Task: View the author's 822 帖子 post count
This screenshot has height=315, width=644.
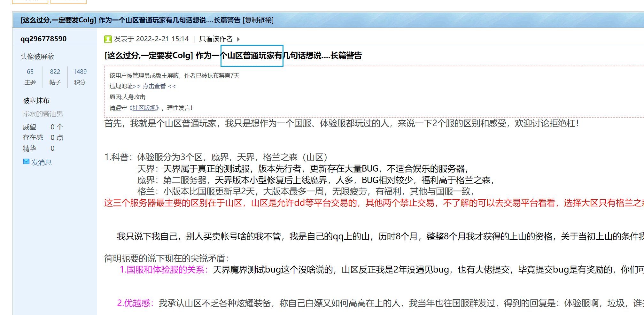Action: tap(55, 76)
